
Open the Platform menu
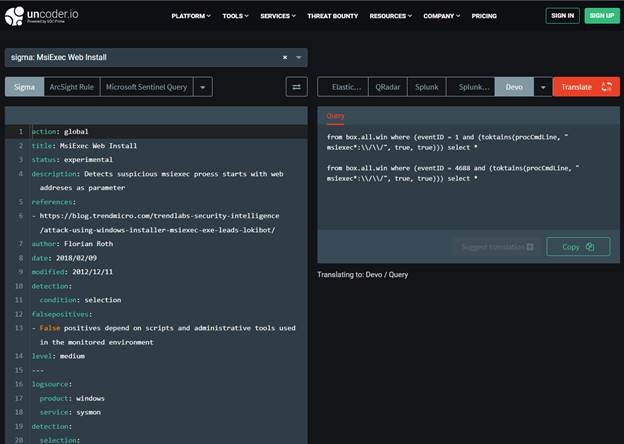192,16
